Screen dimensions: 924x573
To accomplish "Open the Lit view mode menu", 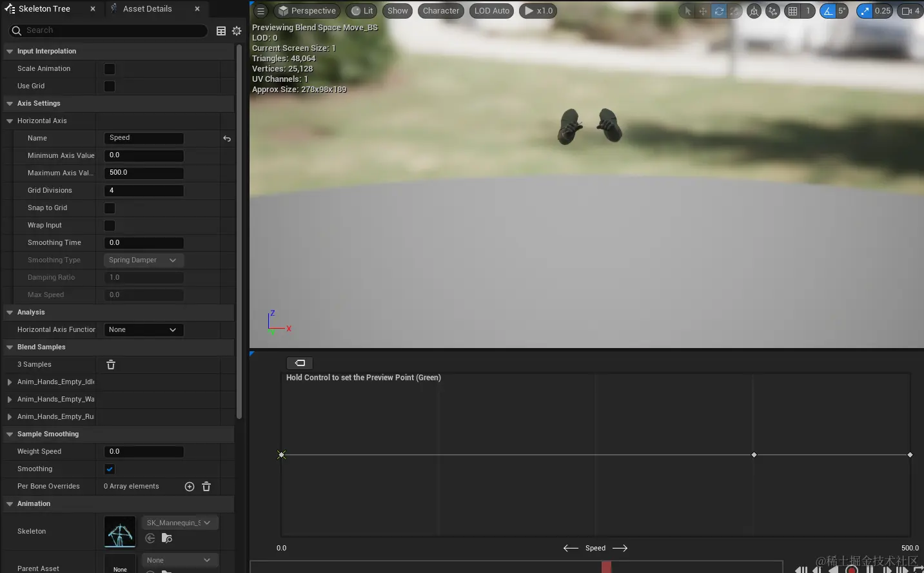I will point(362,11).
